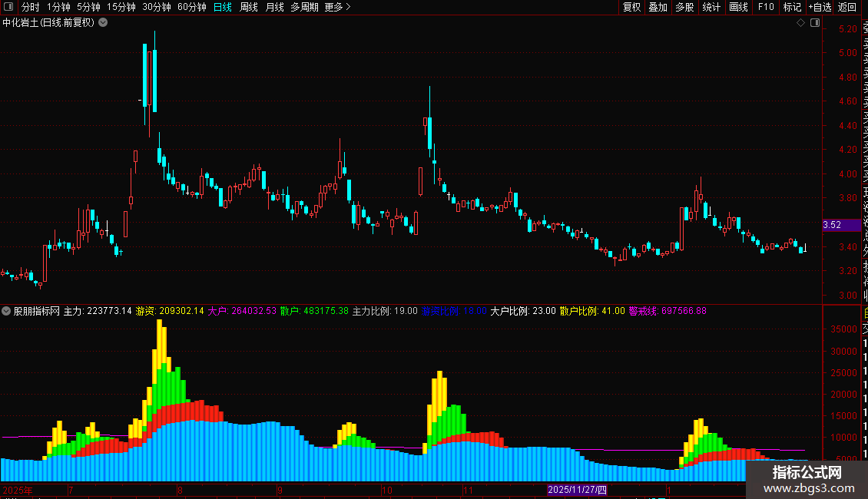Viewport: 868px width, 499px height.
Task: Click 游资: 209302.14 value
Action: [170, 311]
